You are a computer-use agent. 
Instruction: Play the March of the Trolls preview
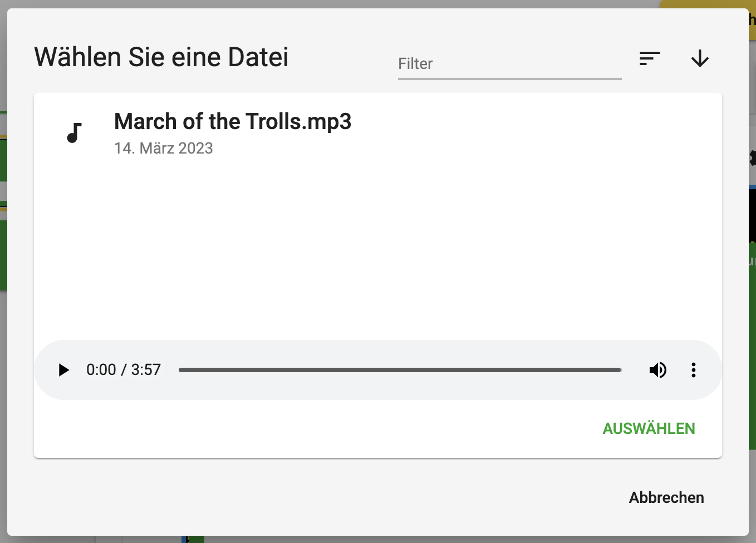tap(64, 370)
